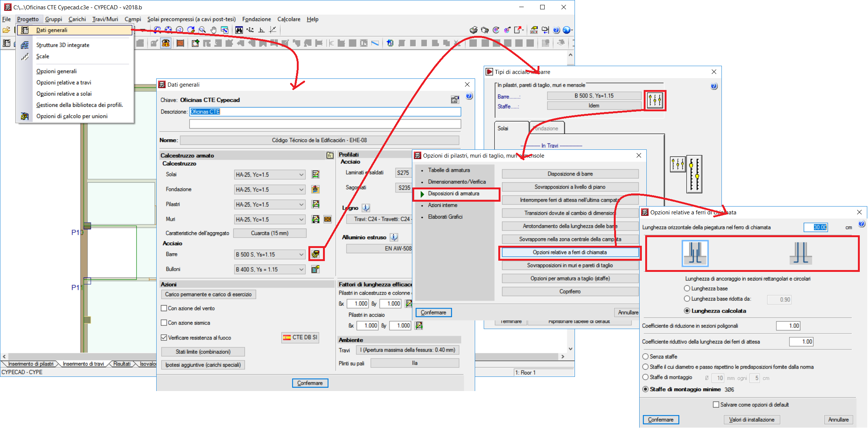
Task: Click icon beside Chiave in Dati generali
Action: [455, 99]
